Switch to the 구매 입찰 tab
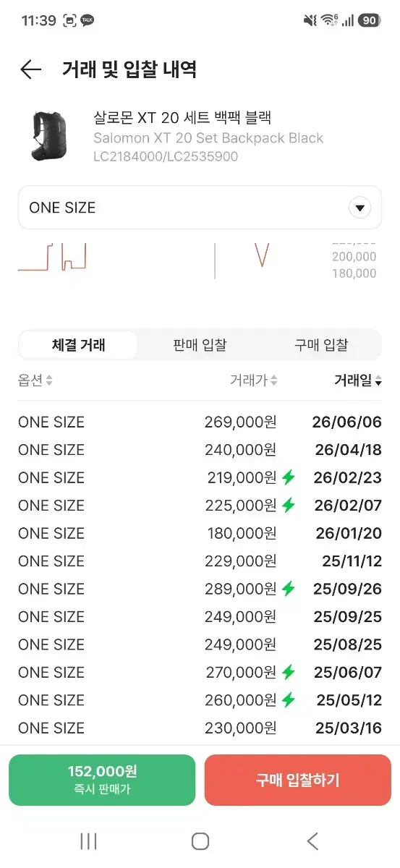This screenshot has height=868, width=400. tap(321, 345)
